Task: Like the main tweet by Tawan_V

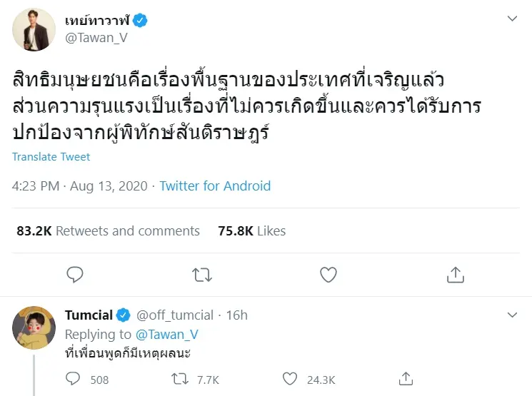Action: [328, 275]
